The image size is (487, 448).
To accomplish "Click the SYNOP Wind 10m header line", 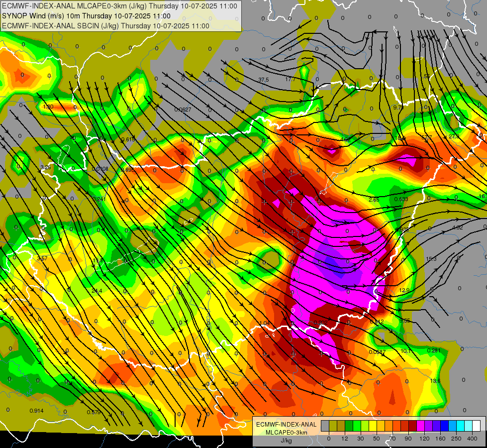I will point(87,16).
